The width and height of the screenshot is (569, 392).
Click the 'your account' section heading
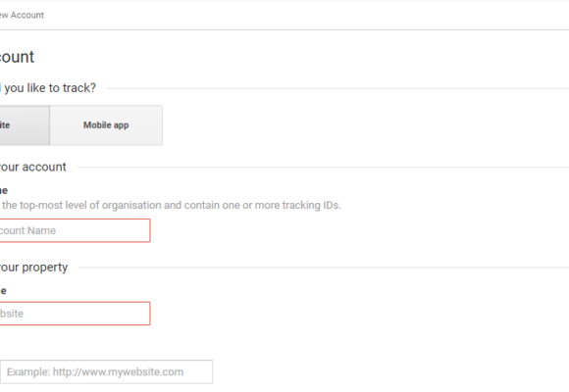(33, 167)
